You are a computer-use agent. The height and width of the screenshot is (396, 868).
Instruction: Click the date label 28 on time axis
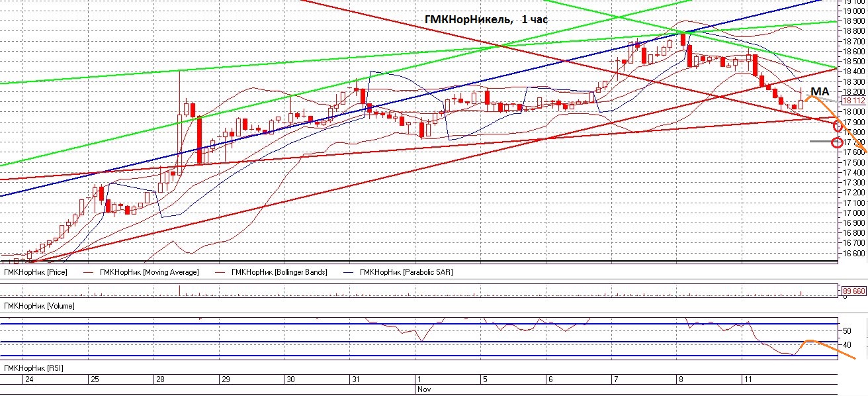(x=159, y=380)
